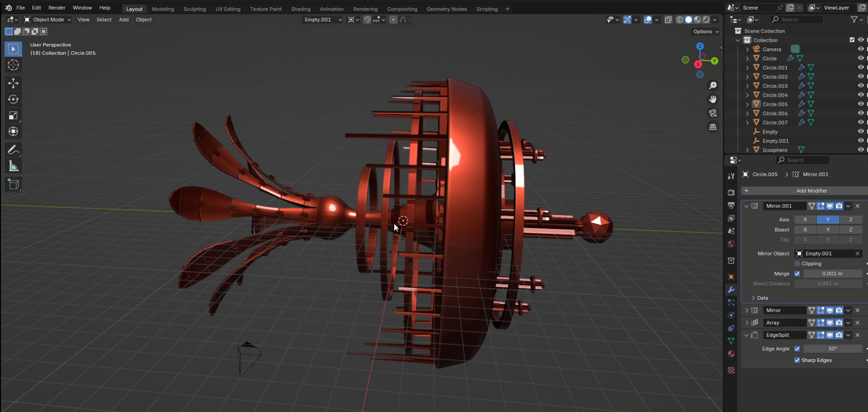Open the Modifiers wrench properties tab

(731, 290)
